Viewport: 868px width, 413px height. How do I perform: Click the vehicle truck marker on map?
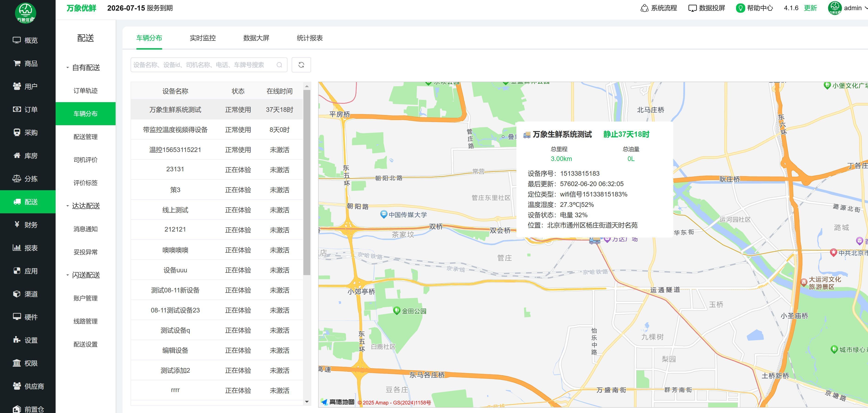(x=595, y=240)
